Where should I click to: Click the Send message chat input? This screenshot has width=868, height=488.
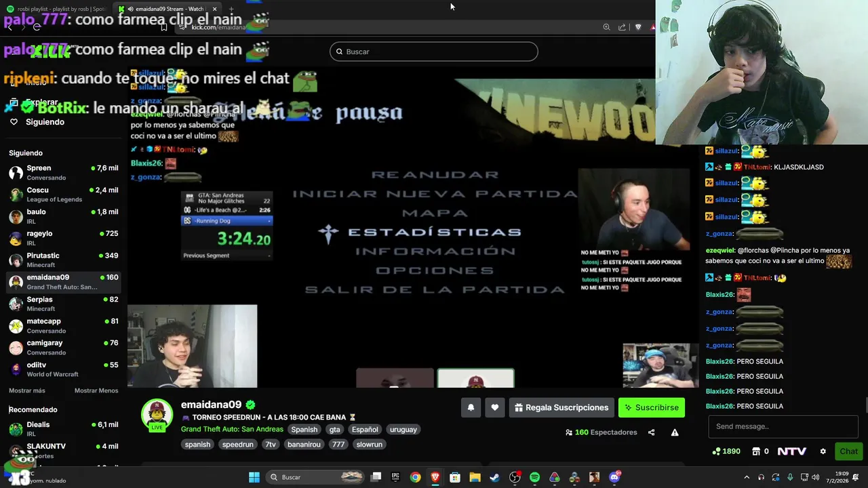coord(783,426)
